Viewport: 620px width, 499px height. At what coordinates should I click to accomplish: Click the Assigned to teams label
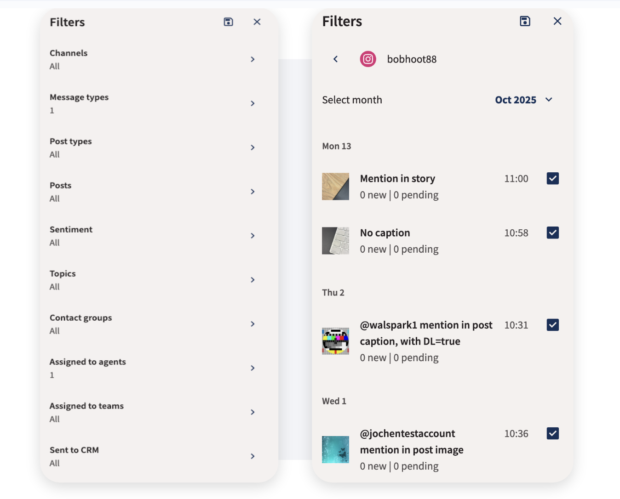click(x=87, y=406)
